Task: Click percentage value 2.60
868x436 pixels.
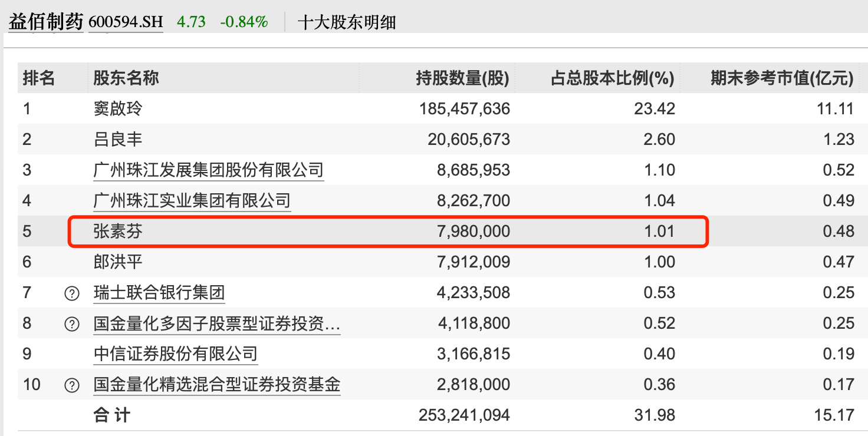Action: (x=660, y=140)
